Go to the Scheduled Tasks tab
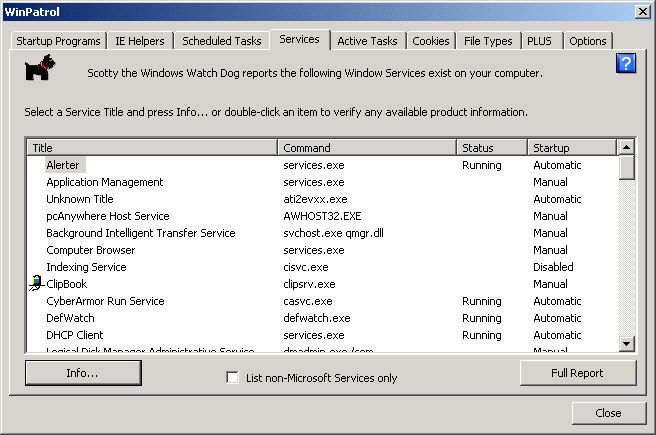Screen dimensions: 656x435 tap(222, 41)
